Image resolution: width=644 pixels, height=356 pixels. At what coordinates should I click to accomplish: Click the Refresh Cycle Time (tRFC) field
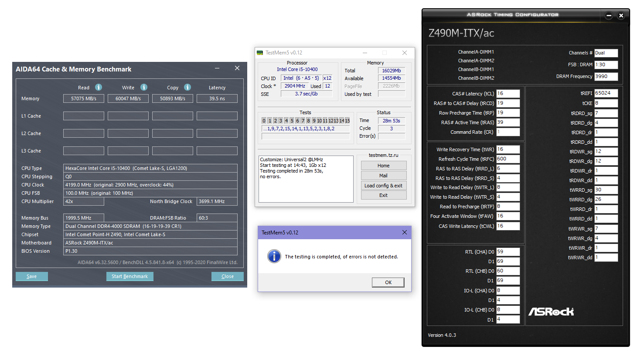tap(508, 159)
